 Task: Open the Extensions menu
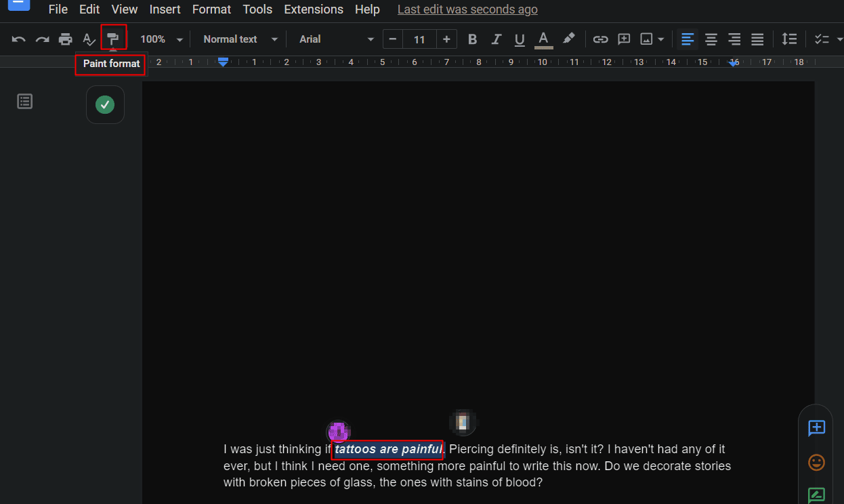pos(314,9)
